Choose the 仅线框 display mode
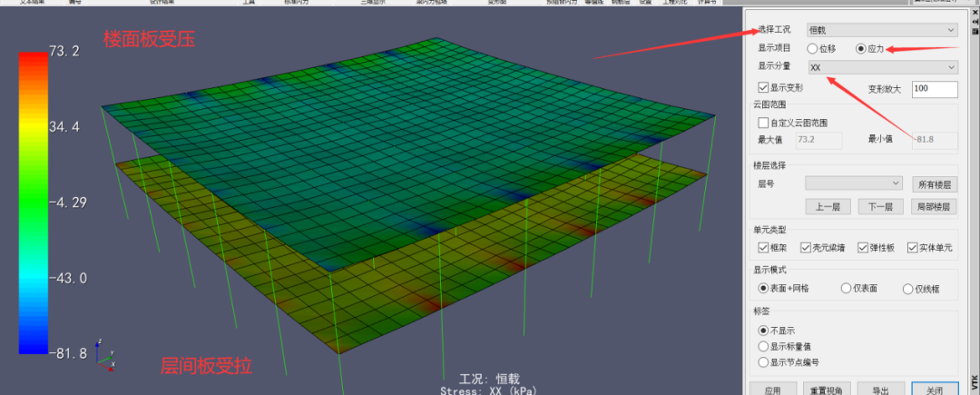 tap(908, 289)
